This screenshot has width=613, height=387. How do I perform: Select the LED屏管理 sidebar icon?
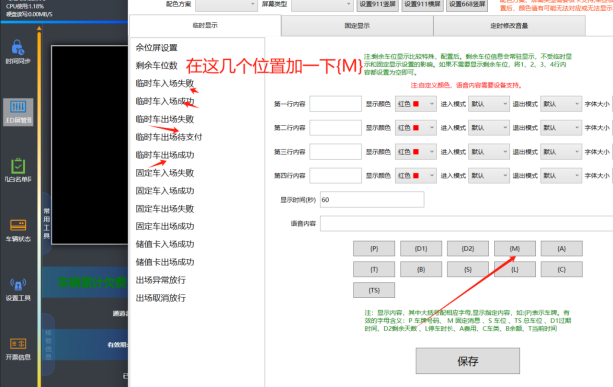click(x=18, y=111)
